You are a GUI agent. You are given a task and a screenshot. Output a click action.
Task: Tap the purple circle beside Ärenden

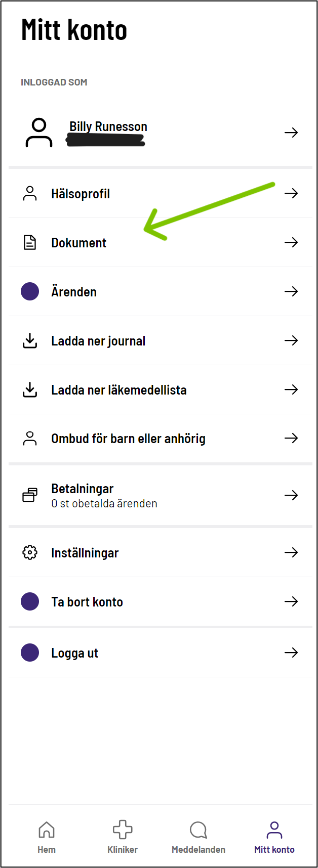point(30,291)
